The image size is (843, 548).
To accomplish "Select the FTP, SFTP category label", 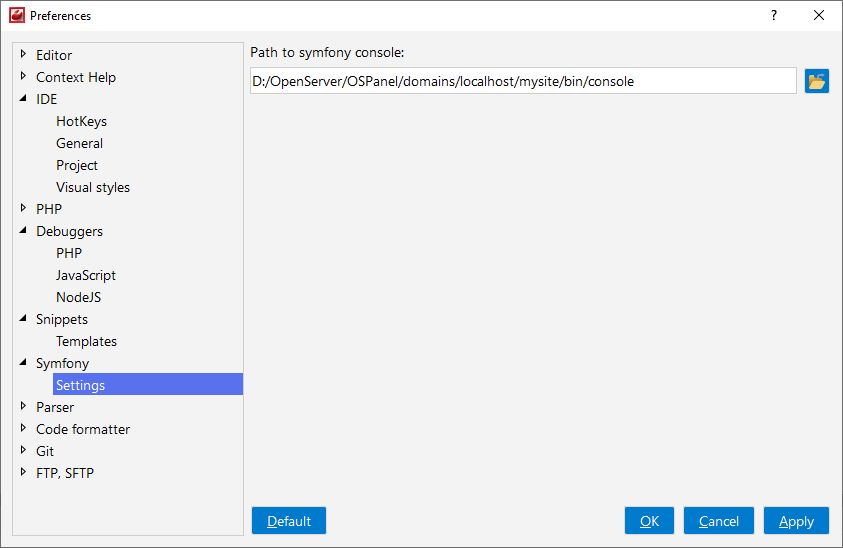I will [65, 473].
